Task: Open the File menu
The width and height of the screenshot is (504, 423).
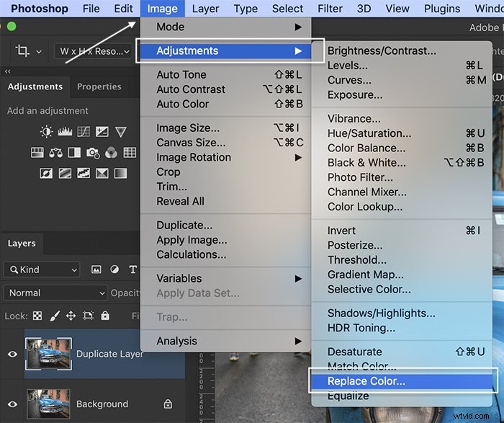Action: click(91, 9)
